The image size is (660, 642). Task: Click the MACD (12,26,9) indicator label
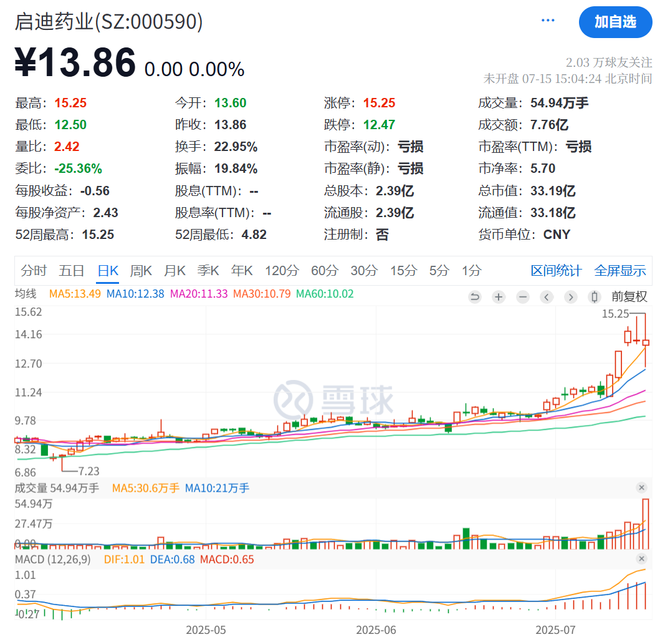pyautogui.click(x=53, y=559)
